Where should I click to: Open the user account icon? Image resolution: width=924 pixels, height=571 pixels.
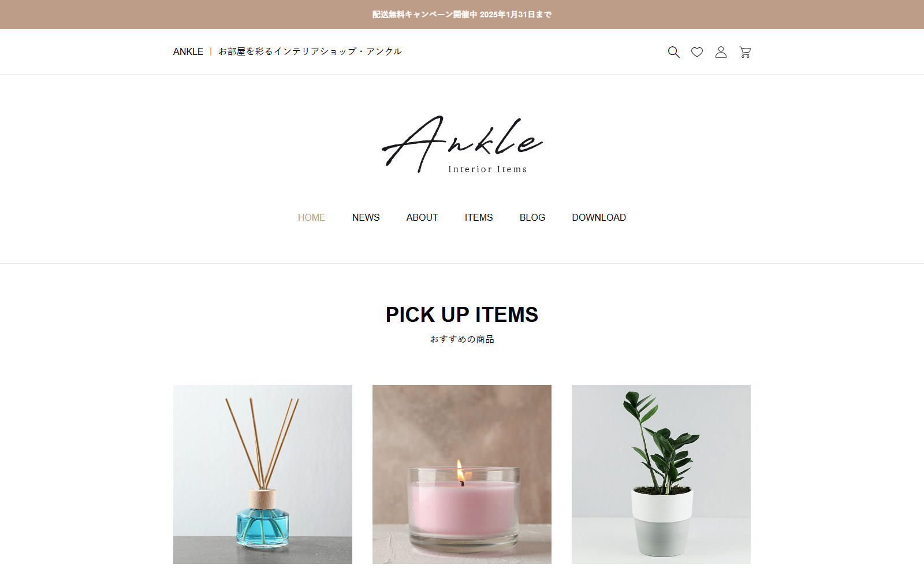(x=721, y=52)
